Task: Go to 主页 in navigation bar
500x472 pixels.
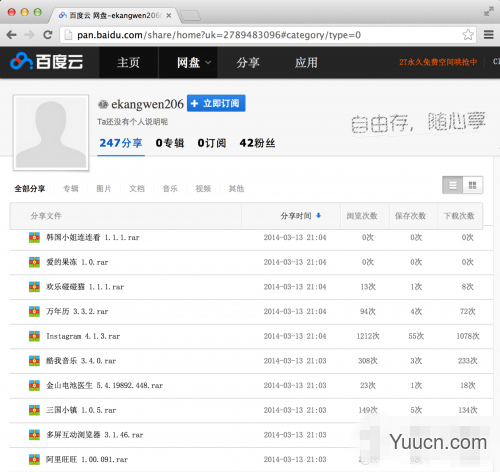Action: (128, 62)
